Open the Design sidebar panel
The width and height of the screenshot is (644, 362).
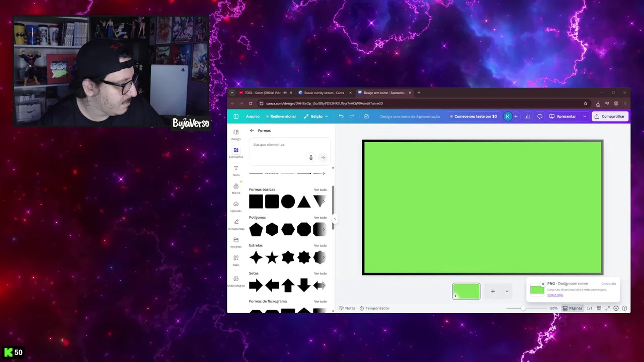click(x=236, y=134)
